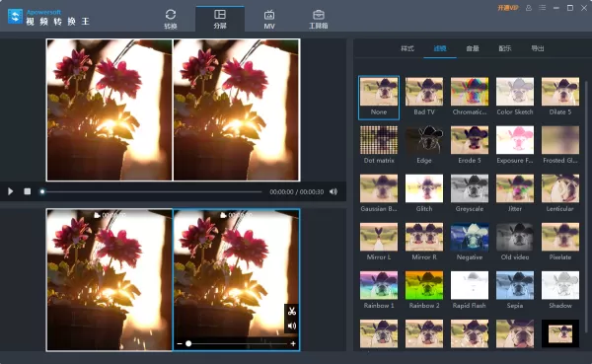Apply the Frosted Gl... filter
Viewport: 592px width, 364px height.
560,145
